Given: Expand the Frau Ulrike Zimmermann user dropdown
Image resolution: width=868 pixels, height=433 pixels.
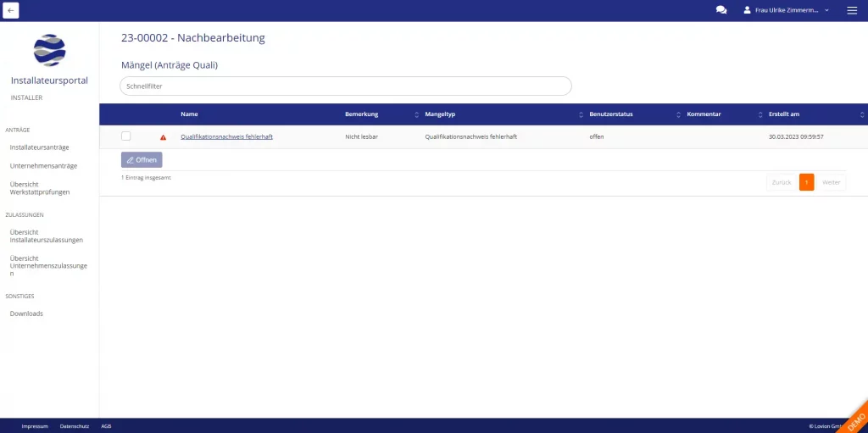Looking at the screenshot, I should tap(826, 10).
